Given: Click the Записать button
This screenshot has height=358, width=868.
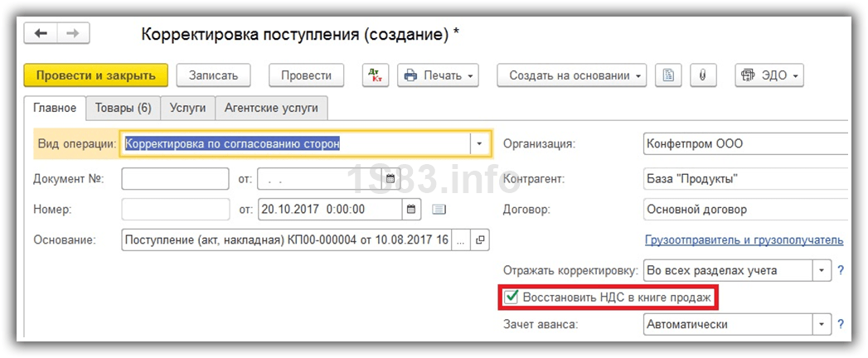Looking at the screenshot, I should (213, 75).
